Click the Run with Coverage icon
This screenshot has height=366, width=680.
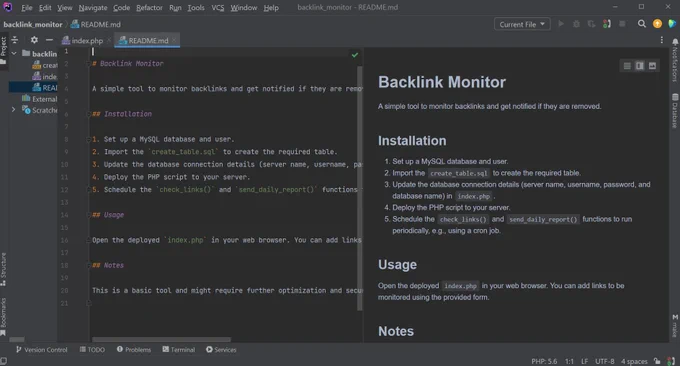click(x=591, y=24)
